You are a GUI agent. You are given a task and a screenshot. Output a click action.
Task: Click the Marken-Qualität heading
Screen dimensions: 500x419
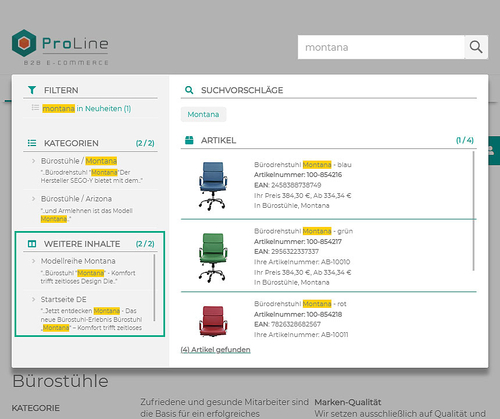348,402
